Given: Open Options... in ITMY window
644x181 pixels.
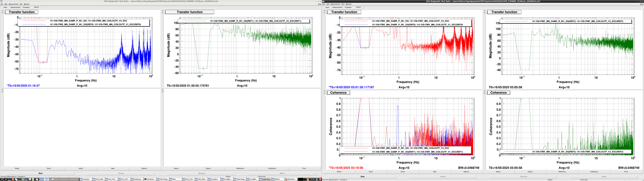Looking at the screenshot, I should (467, 171).
